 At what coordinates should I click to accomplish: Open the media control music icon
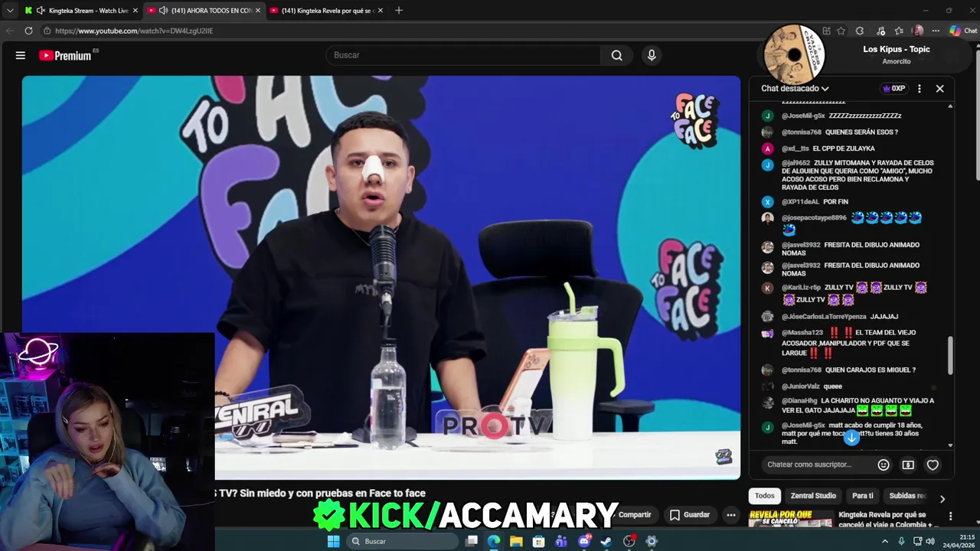[x=880, y=31]
